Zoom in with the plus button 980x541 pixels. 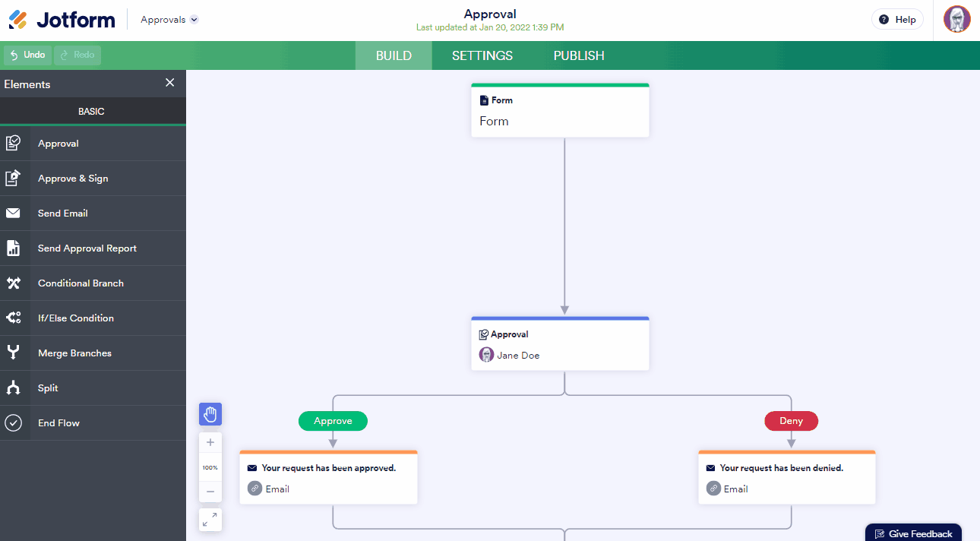[210, 443]
